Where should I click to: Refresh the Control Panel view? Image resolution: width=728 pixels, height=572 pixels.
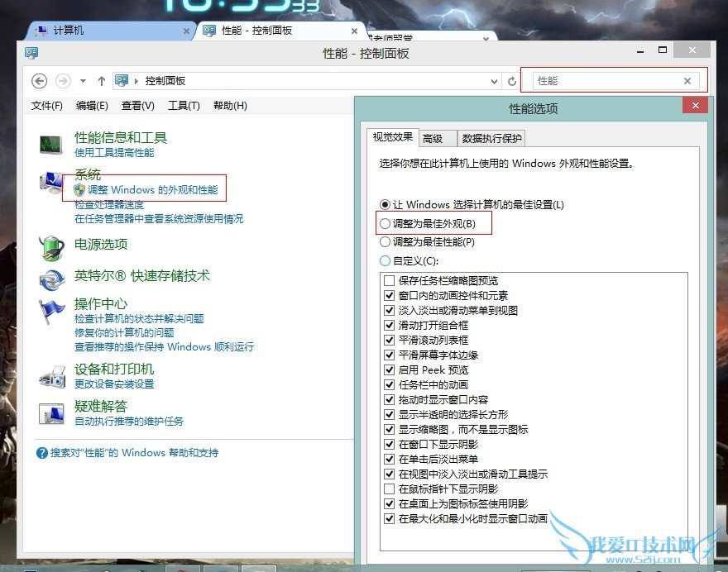click(511, 81)
